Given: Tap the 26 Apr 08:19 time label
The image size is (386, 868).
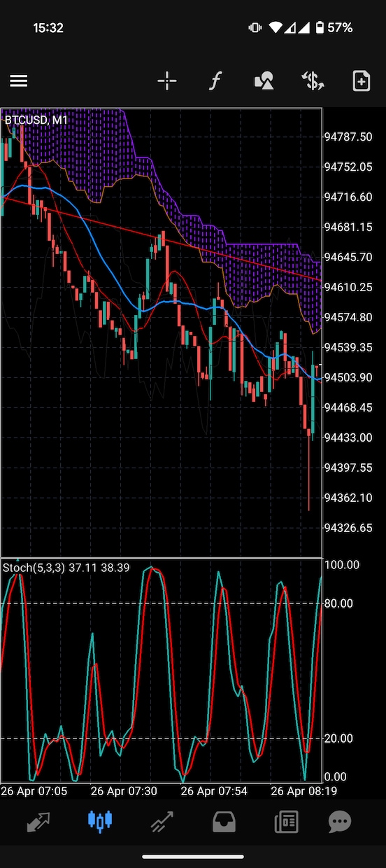Looking at the screenshot, I should [303, 792].
